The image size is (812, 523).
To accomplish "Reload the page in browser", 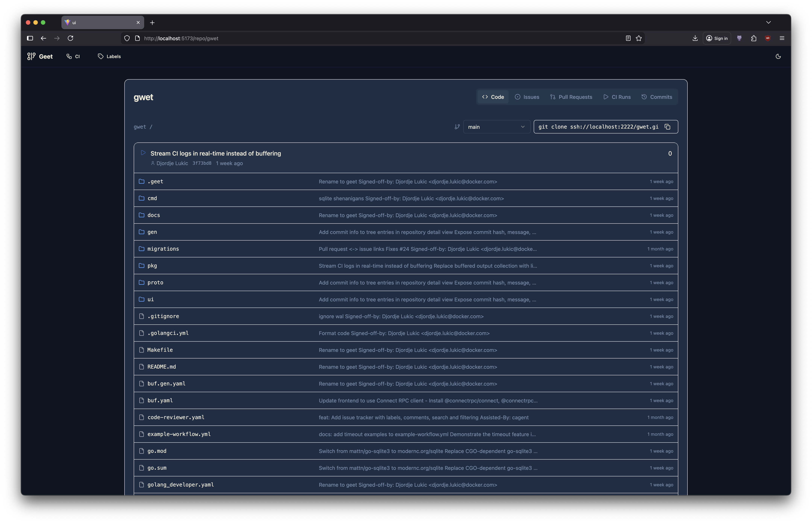I will (x=70, y=38).
